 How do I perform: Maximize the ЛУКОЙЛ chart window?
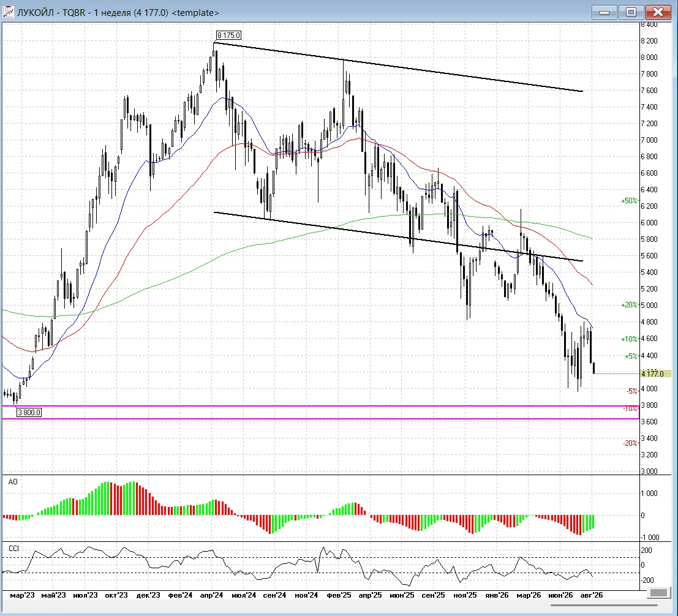pyautogui.click(x=631, y=12)
